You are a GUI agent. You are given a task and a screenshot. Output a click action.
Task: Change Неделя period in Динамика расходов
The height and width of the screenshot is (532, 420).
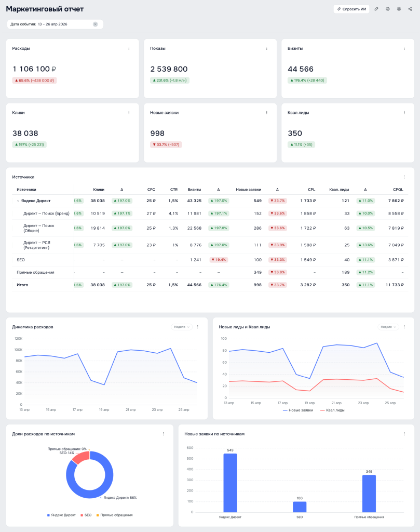click(182, 327)
